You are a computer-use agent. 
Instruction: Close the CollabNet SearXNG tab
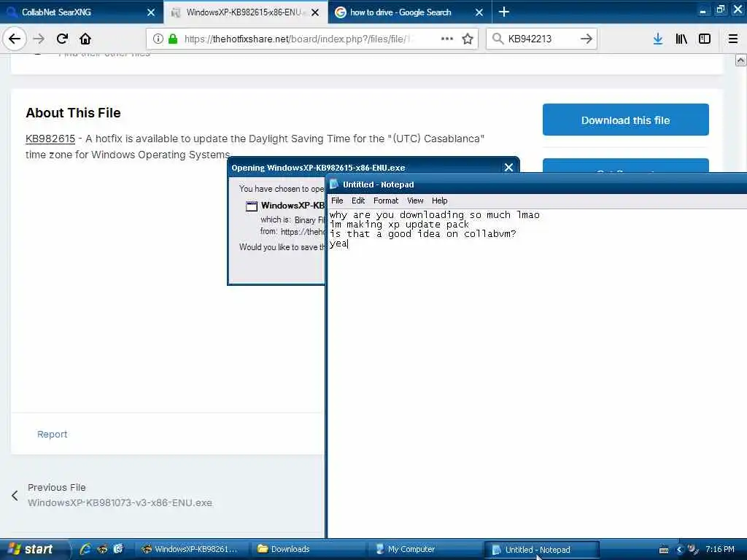pyautogui.click(x=151, y=12)
